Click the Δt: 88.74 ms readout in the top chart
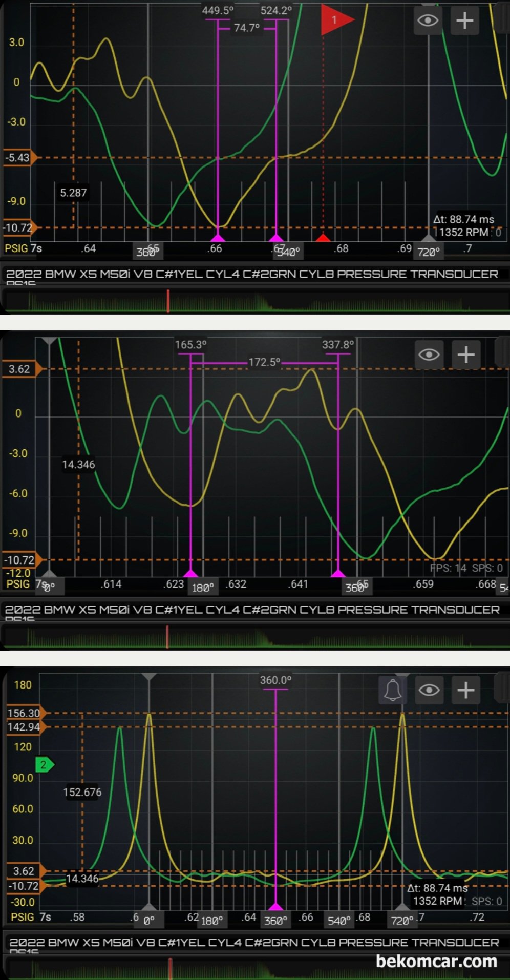Screen dimensions: 510x980 tap(464, 219)
